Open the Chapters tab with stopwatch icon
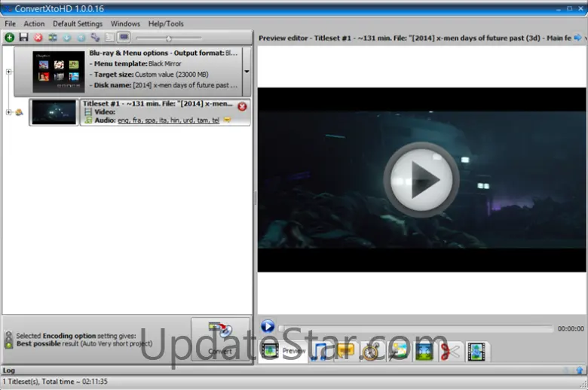Image resolution: width=588 pixels, height=390 pixels. tap(371, 352)
